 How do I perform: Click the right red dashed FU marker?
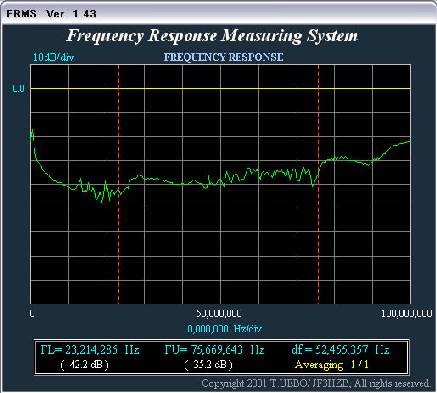tap(319, 184)
